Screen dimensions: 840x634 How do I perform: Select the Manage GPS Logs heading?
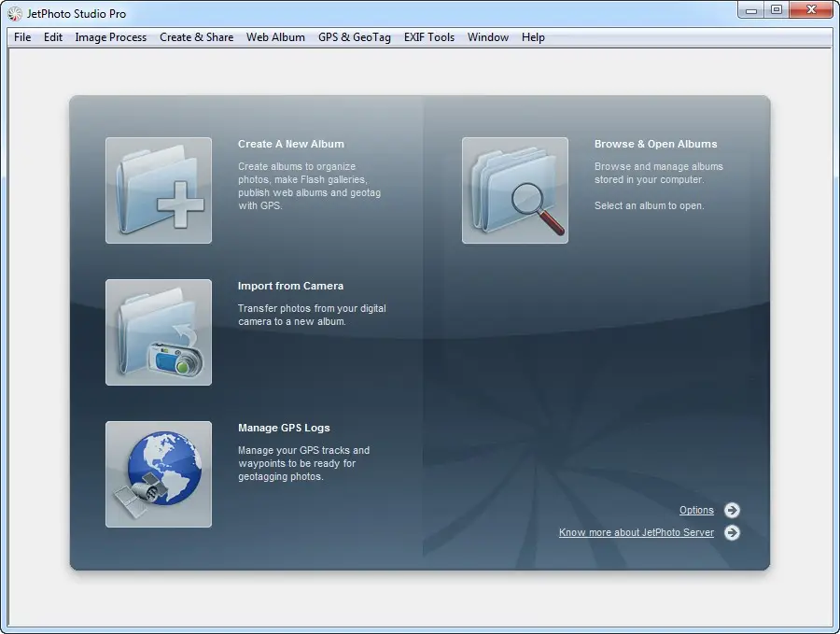point(284,429)
